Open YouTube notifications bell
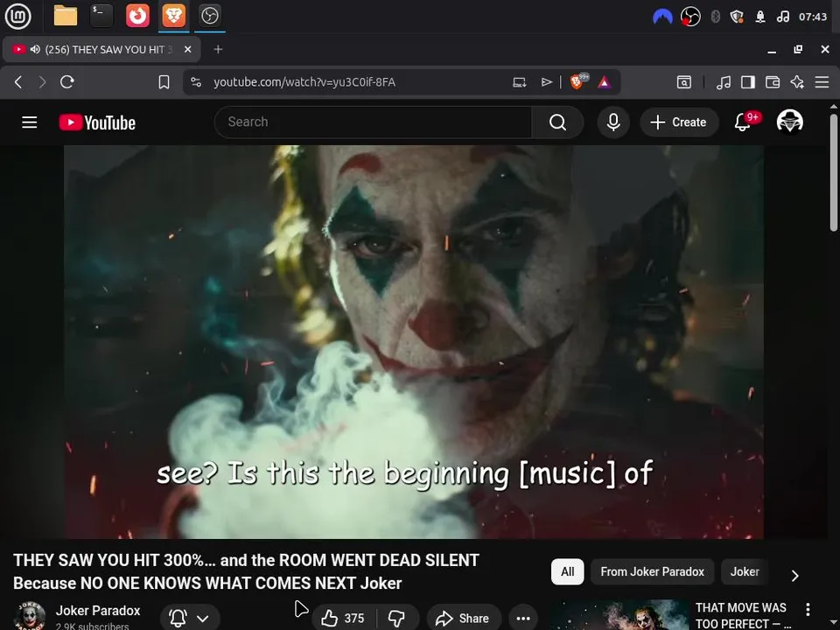 click(743, 122)
